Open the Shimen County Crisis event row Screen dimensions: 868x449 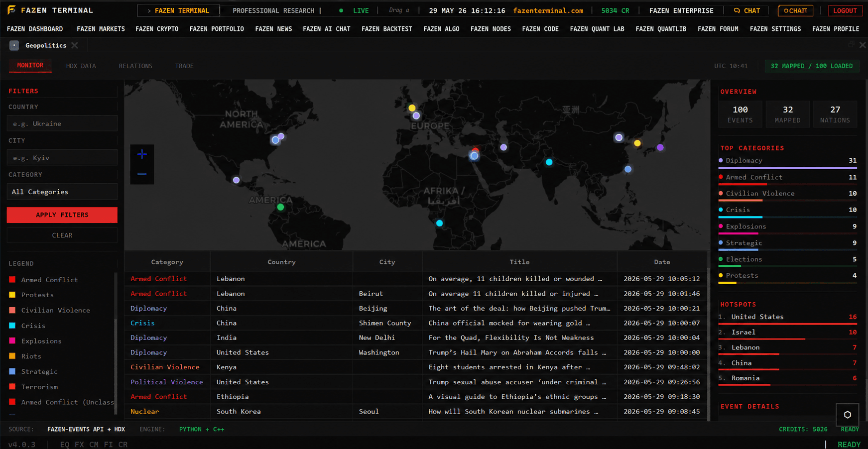coord(416,323)
